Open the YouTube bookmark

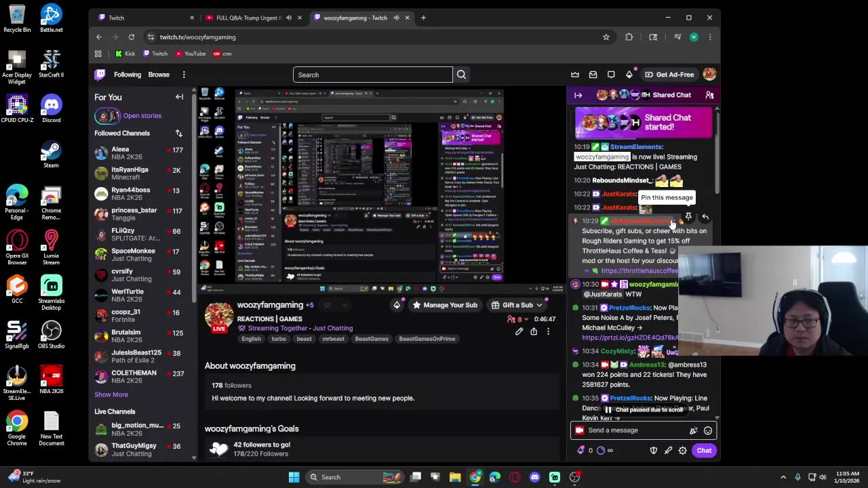pyautogui.click(x=190, y=54)
